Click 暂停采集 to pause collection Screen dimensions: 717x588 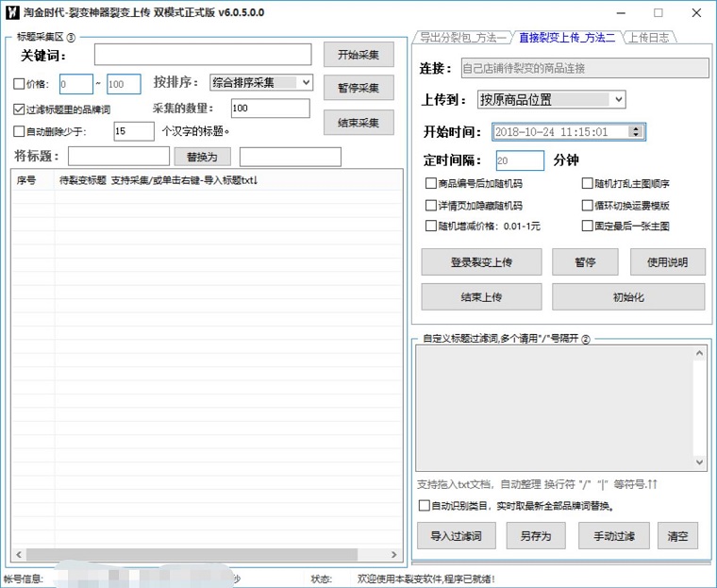coord(358,88)
